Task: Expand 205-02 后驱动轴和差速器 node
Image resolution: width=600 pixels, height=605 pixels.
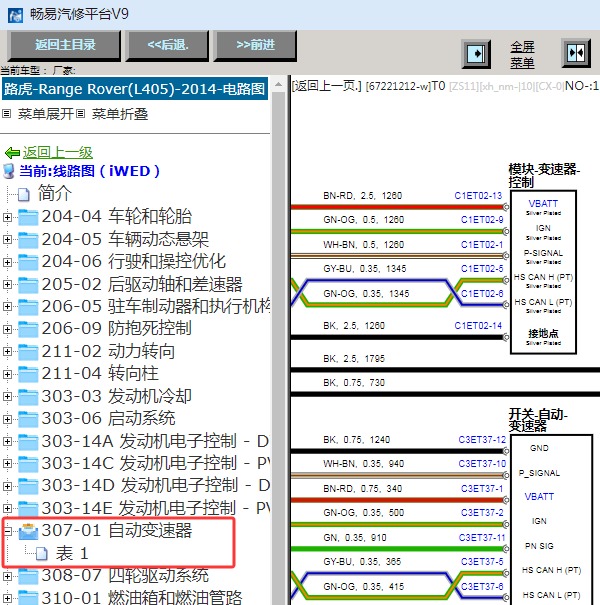Action: (x=7, y=285)
